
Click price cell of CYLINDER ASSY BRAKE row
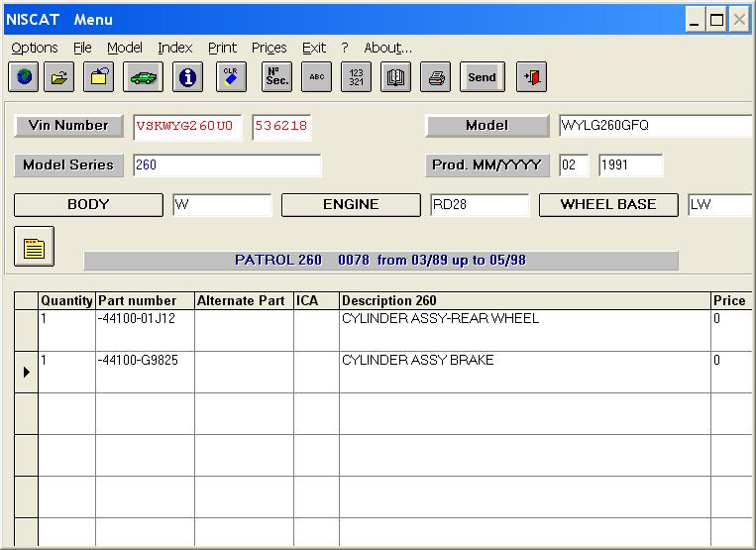click(x=731, y=373)
